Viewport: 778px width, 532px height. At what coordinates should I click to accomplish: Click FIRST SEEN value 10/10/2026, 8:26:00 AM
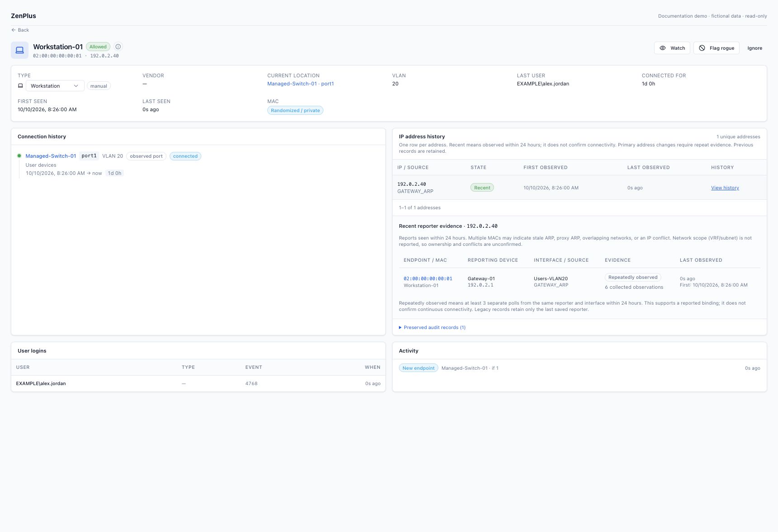47,109
